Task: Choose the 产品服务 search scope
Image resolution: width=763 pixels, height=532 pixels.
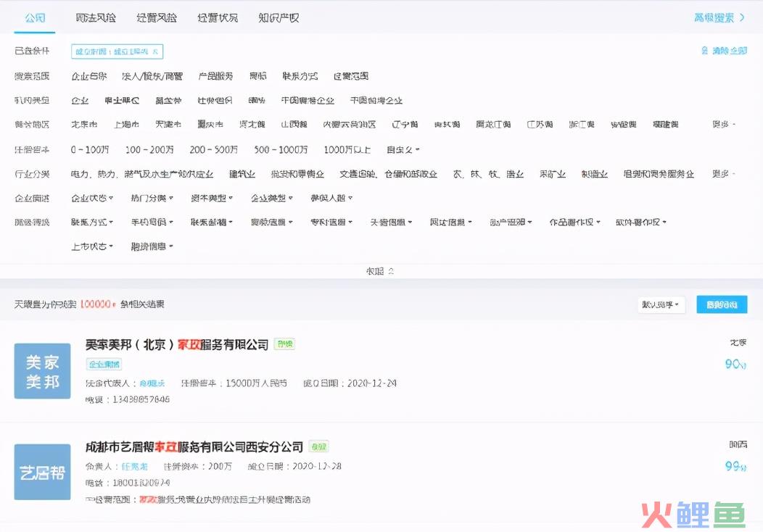Action: coord(215,76)
